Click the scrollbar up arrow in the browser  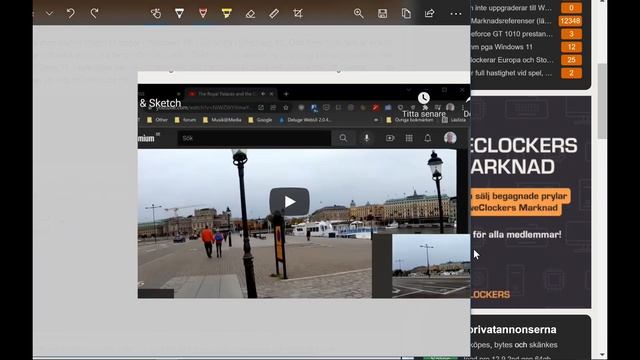pos(603,2)
